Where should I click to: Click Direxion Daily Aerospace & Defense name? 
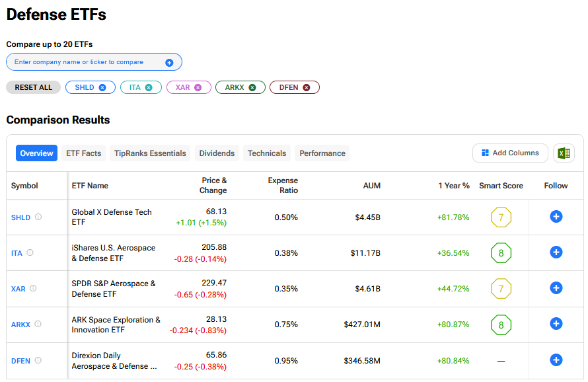114,361
